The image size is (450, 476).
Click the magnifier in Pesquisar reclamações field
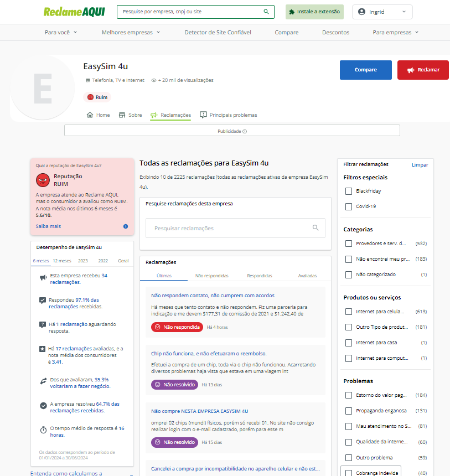[x=315, y=227]
